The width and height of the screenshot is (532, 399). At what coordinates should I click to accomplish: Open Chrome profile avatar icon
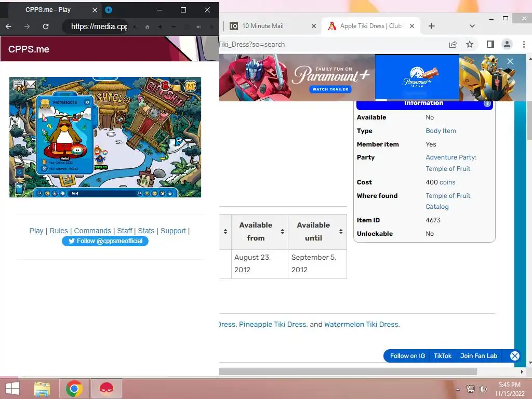pos(507,44)
